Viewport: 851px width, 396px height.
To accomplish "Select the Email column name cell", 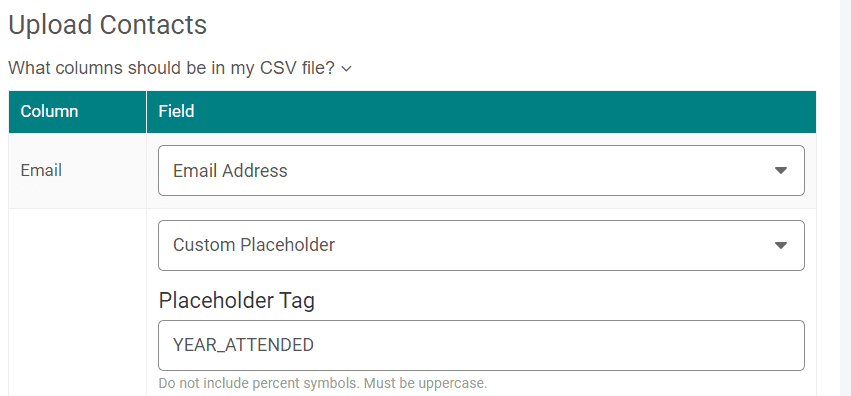I will [x=78, y=171].
